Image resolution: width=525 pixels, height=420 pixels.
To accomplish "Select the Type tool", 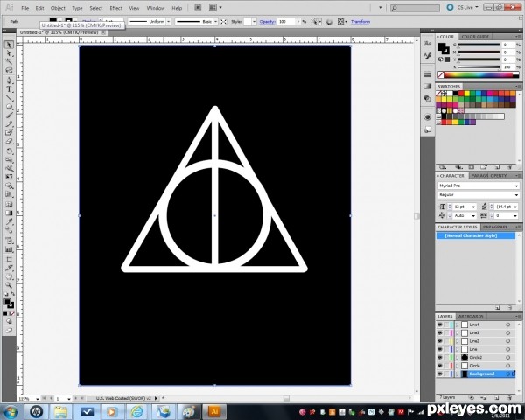I will click(x=9, y=89).
